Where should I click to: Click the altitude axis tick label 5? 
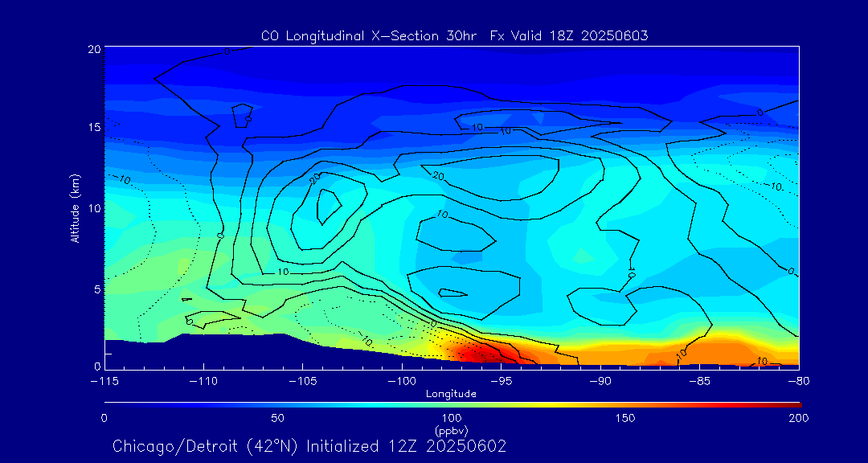[x=97, y=289]
